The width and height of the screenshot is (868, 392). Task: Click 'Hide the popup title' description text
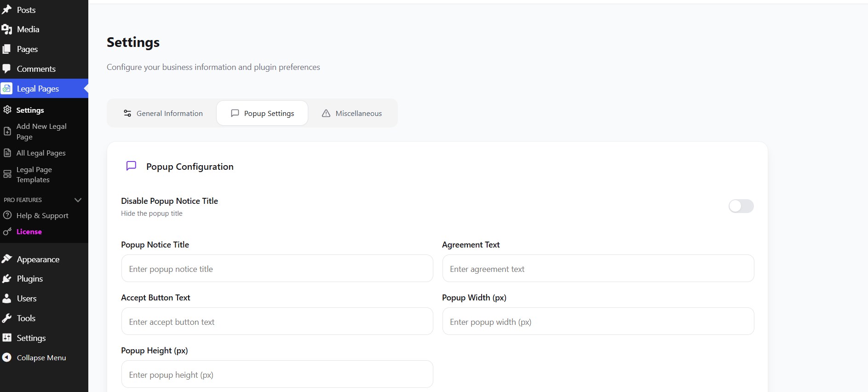[152, 213]
